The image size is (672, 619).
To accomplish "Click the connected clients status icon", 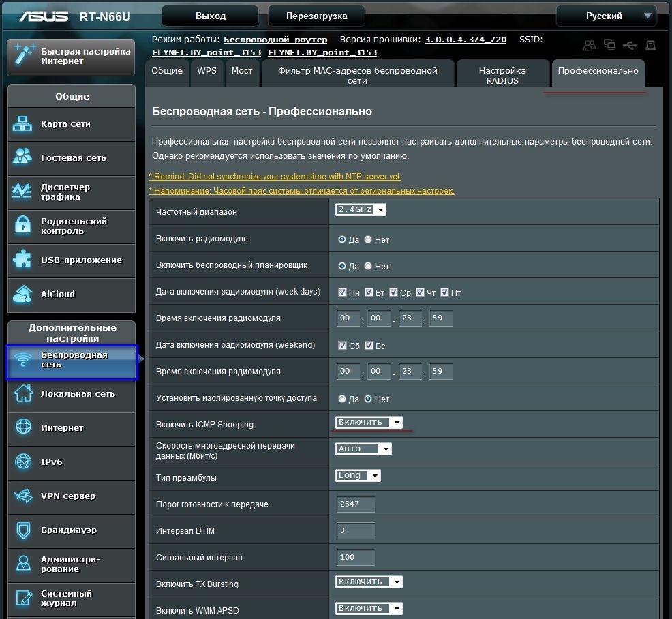I will [x=590, y=45].
